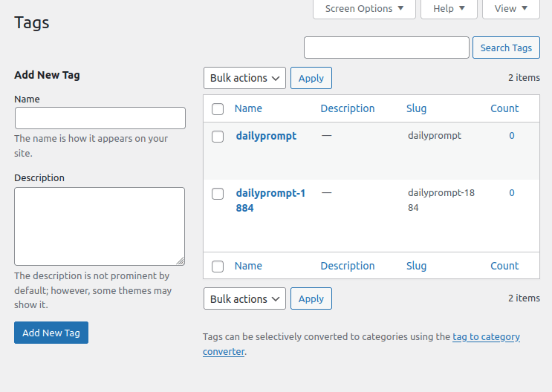Select the dailyprompt tag checkbox

tap(218, 137)
